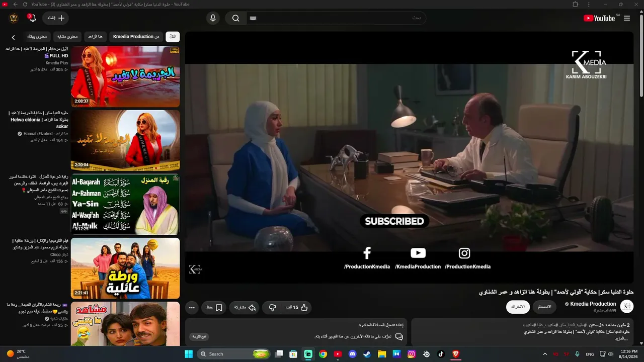Open browser extensions puzzle icon
The image size is (644, 362).
pyautogui.click(x=575, y=5)
